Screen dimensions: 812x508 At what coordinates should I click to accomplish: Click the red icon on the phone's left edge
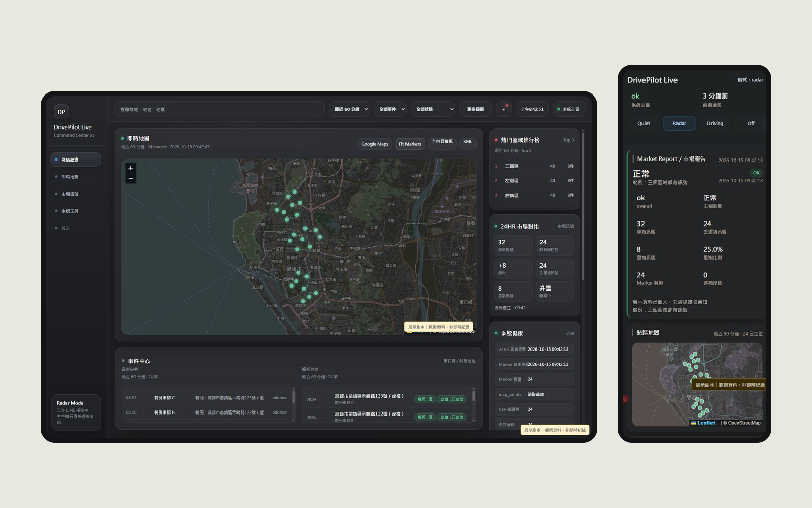[x=625, y=399]
